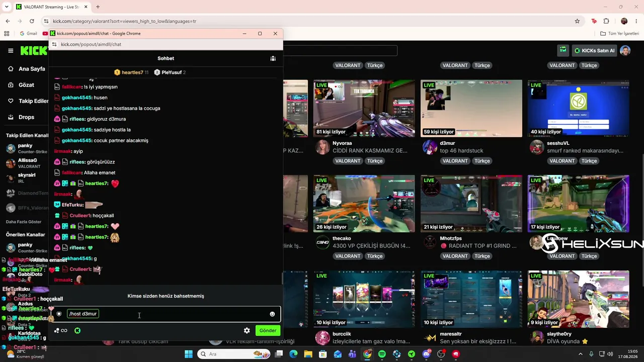Open Nyvoraa channel name link

(342, 143)
